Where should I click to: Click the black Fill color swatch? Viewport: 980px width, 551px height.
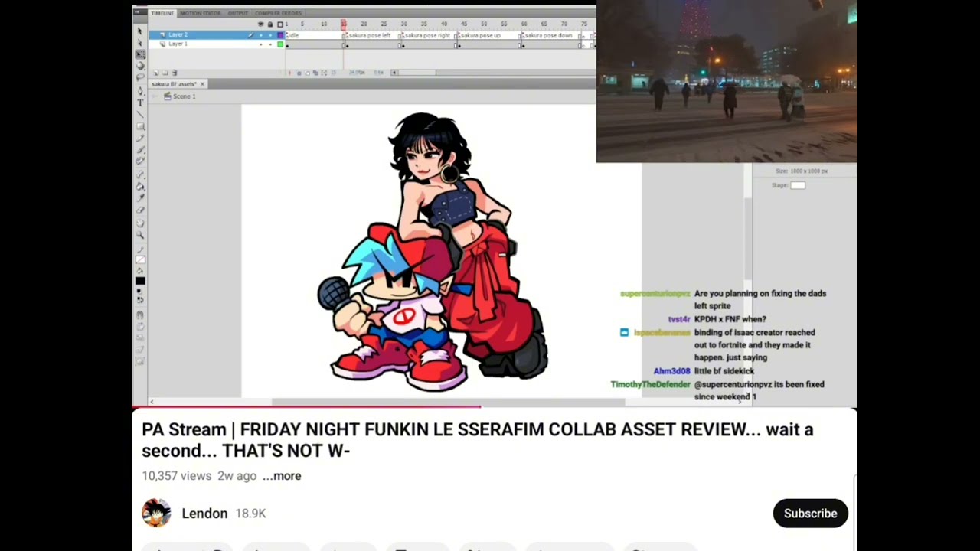pos(141,280)
